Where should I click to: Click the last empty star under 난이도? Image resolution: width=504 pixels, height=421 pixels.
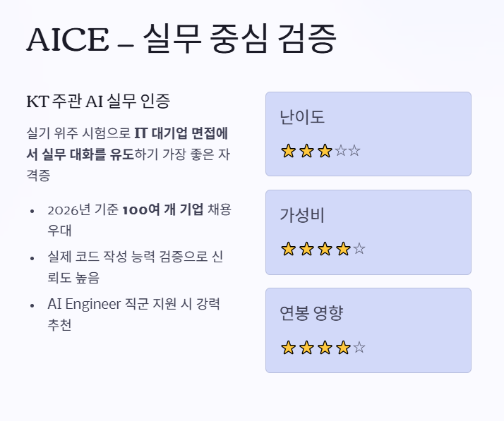tap(354, 150)
